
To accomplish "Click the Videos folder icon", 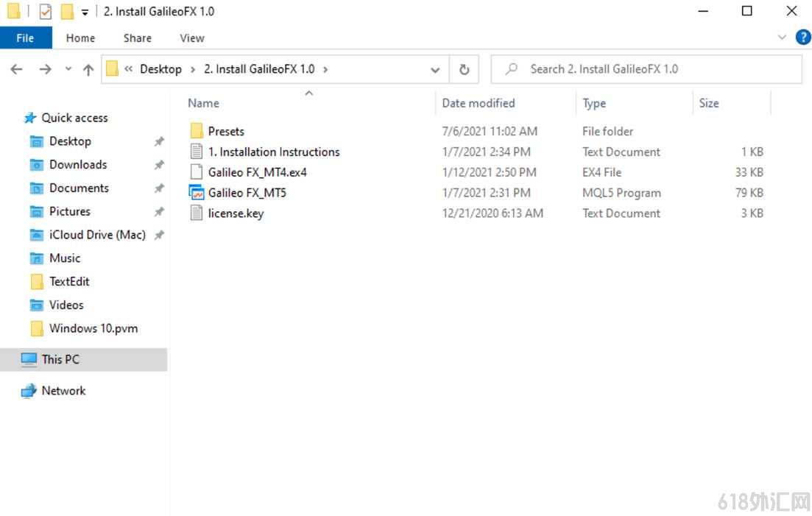I will coord(36,304).
